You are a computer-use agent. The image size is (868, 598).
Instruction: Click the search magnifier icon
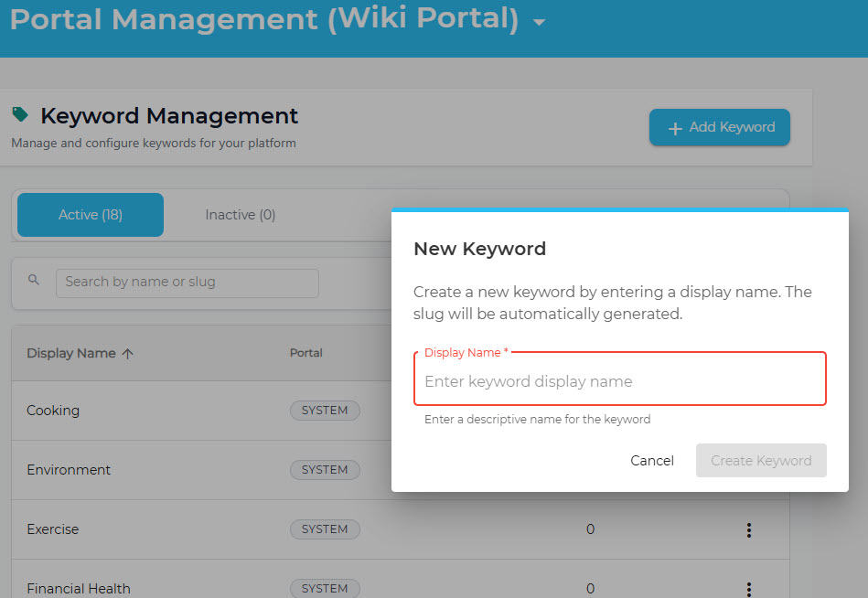pos(34,281)
